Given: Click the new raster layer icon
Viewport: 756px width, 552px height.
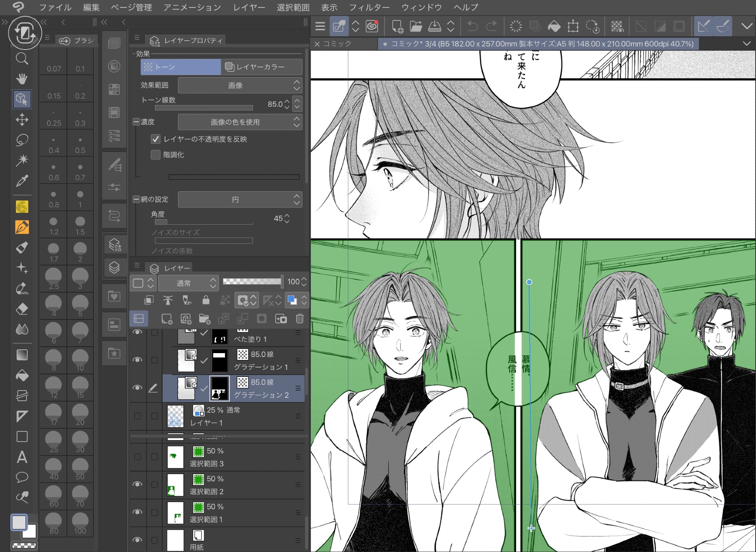Looking at the screenshot, I should click(x=167, y=319).
